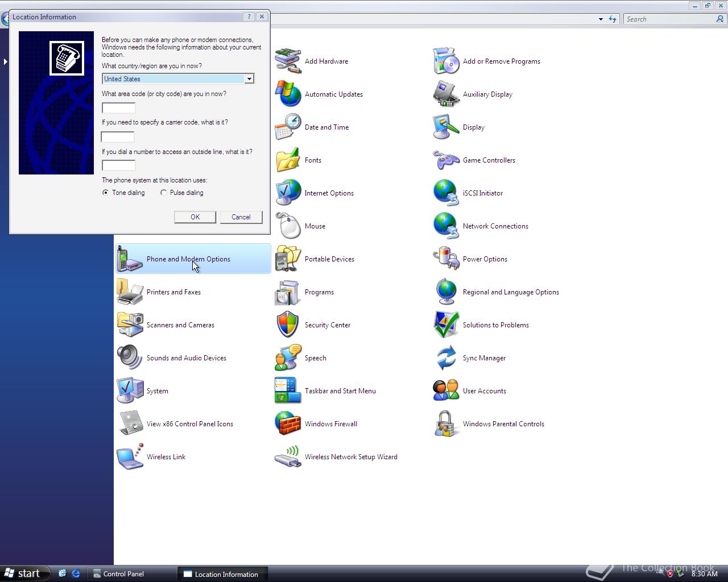
Task: Open Wireless Network Setup Wizard icon
Action: click(288, 457)
